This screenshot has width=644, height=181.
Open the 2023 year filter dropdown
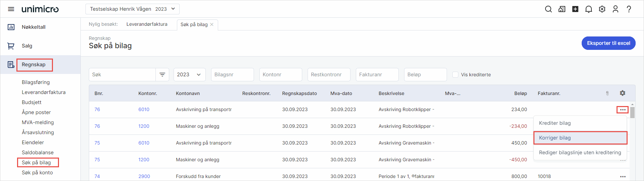189,75
